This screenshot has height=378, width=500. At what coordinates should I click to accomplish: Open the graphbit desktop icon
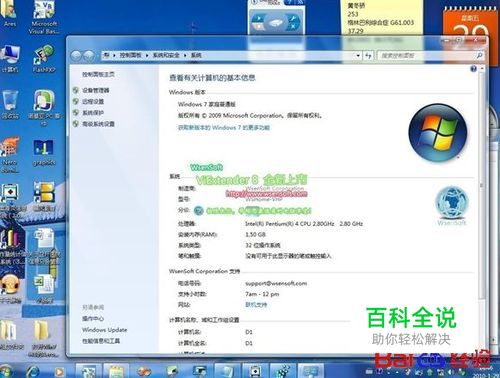44,152
